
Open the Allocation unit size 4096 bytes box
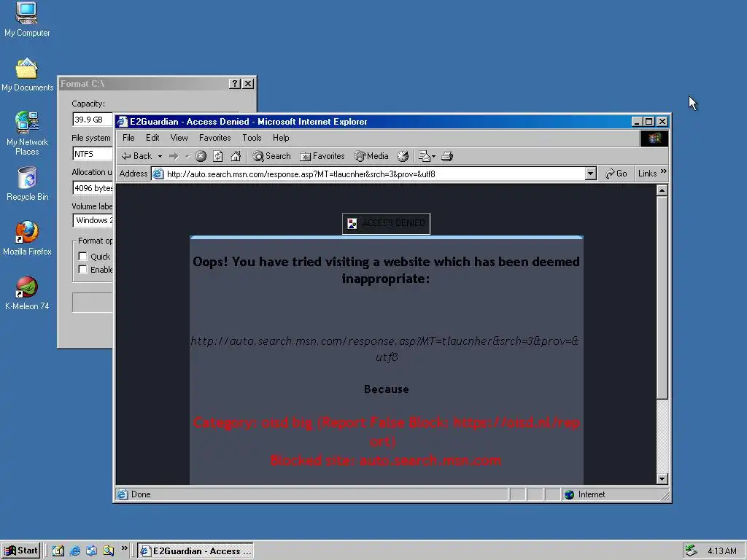tap(93, 188)
